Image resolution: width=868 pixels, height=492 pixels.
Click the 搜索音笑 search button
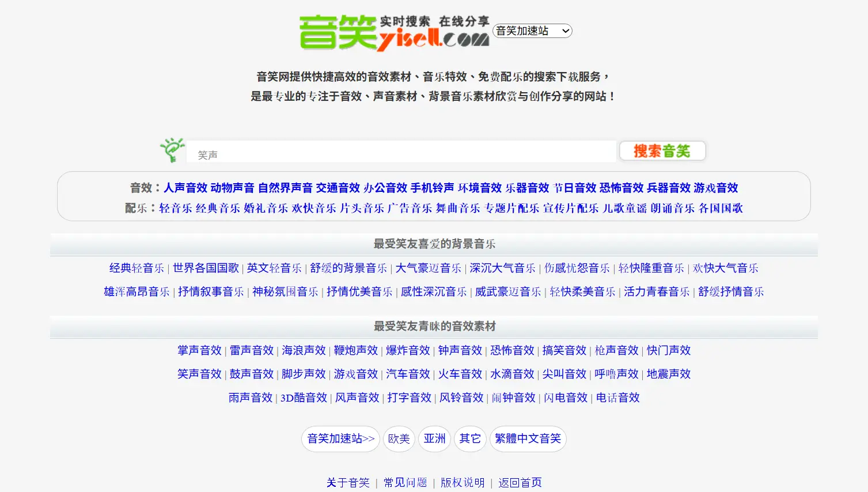[662, 151]
